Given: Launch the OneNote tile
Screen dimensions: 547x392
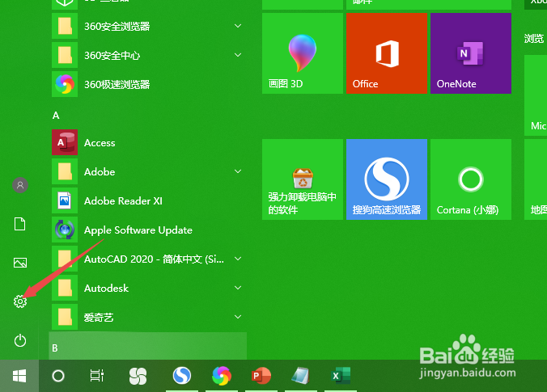Looking at the screenshot, I should tap(471, 53).
